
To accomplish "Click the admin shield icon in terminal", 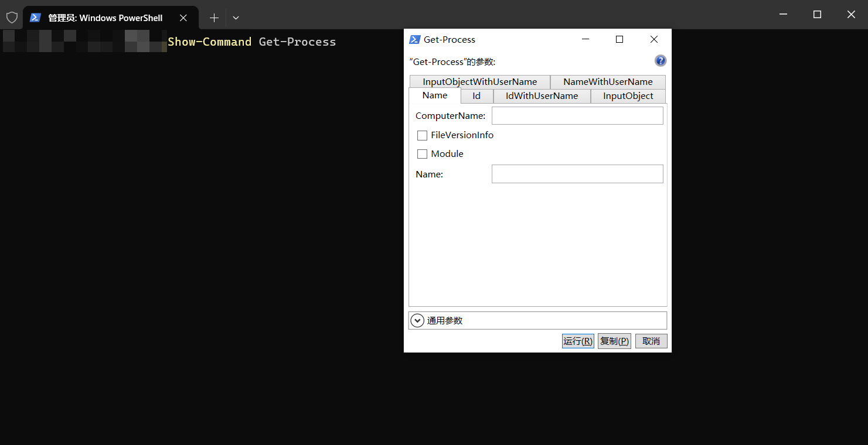I will coord(12,18).
